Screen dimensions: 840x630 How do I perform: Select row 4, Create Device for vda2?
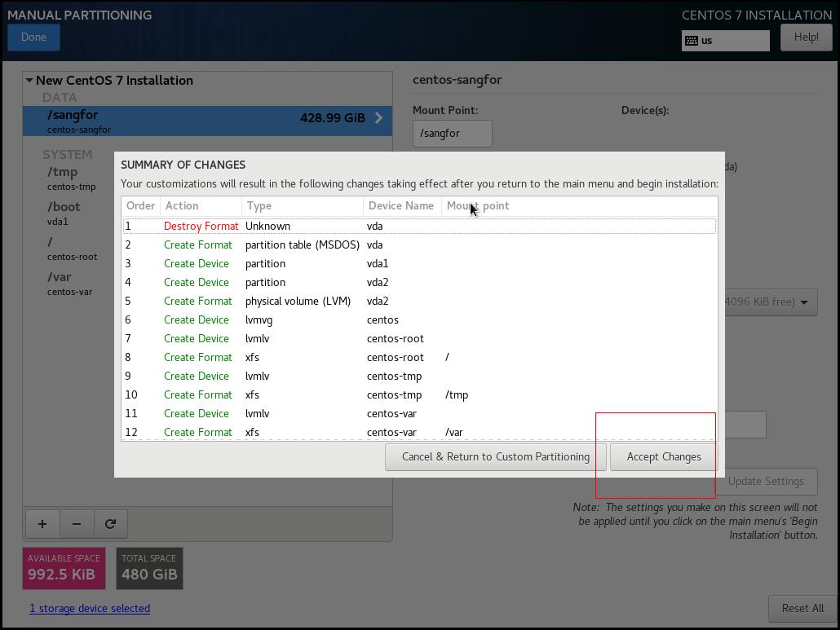click(x=419, y=282)
